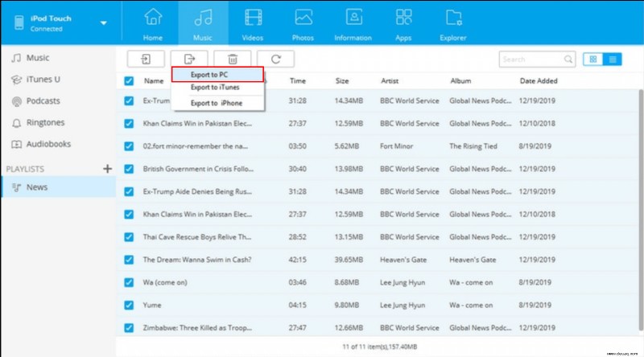Click the Music sidebar note icon
Viewport: 644px width, 357px height.
click(16, 58)
